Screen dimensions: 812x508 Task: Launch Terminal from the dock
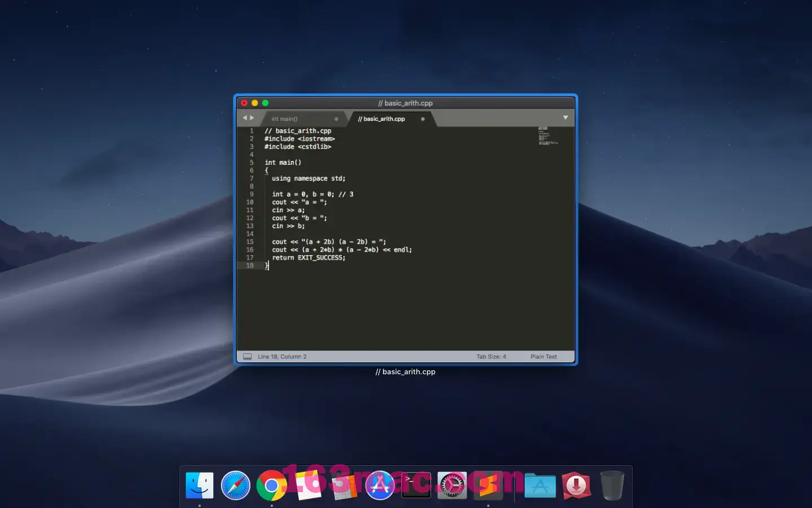tap(416, 485)
